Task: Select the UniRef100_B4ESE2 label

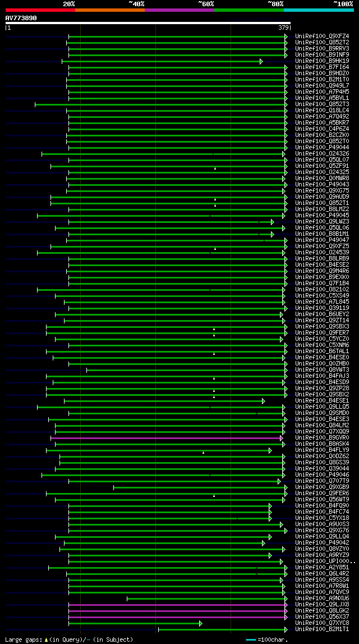Action: pyautogui.click(x=322, y=265)
